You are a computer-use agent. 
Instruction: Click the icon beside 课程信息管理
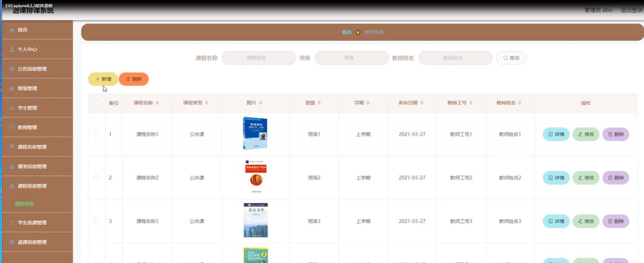[x=12, y=186]
